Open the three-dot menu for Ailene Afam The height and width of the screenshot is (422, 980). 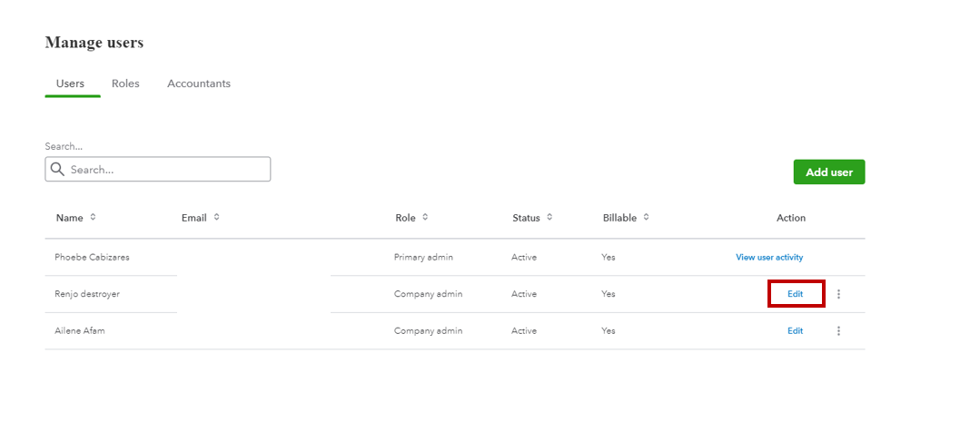(x=838, y=331)
